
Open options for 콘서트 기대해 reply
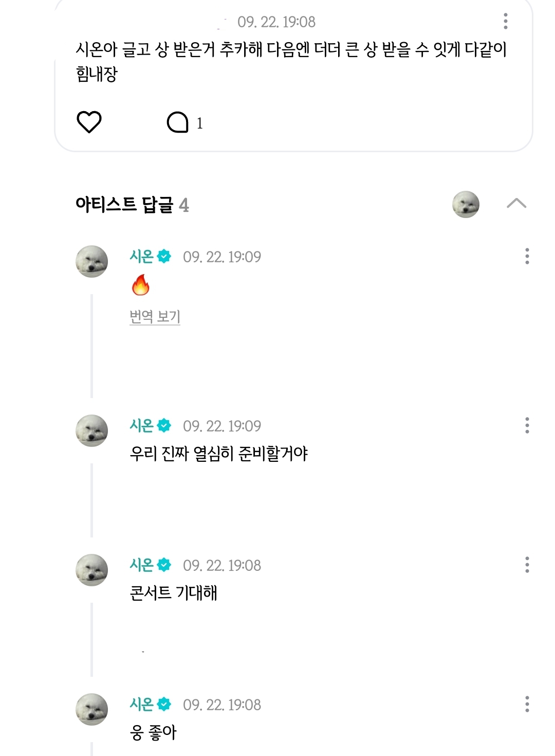[x=527, y=565]
